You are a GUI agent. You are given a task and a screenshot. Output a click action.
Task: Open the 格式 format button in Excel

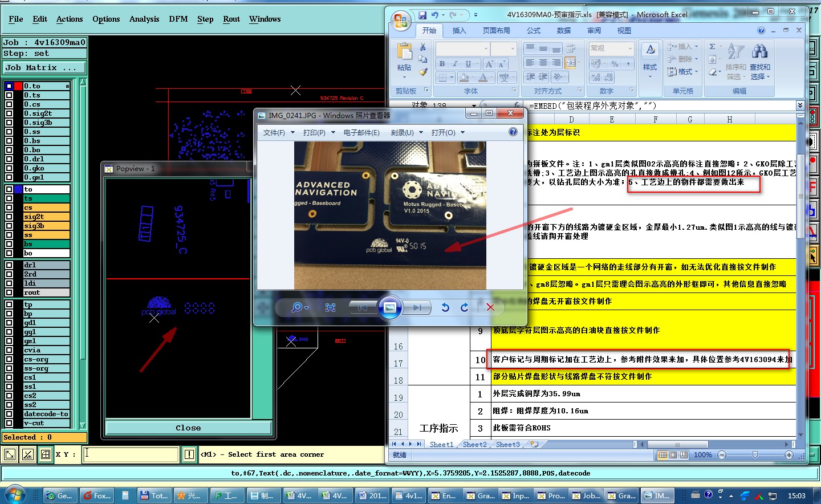(x=683, y=72)
